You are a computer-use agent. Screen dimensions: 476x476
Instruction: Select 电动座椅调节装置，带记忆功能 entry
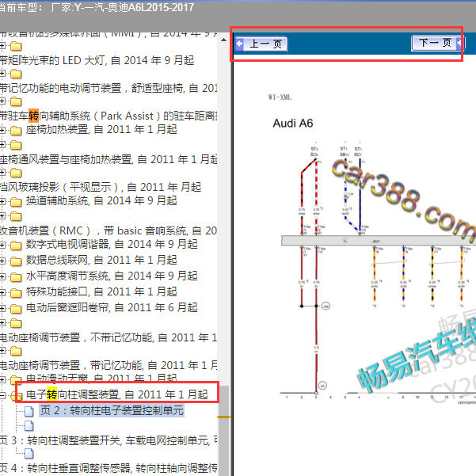point(109,365)
